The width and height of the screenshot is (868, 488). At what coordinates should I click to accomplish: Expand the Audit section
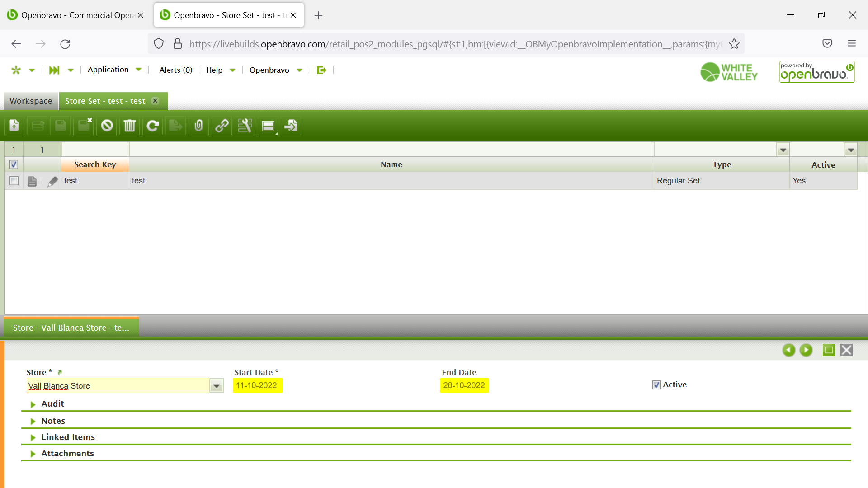52,404
